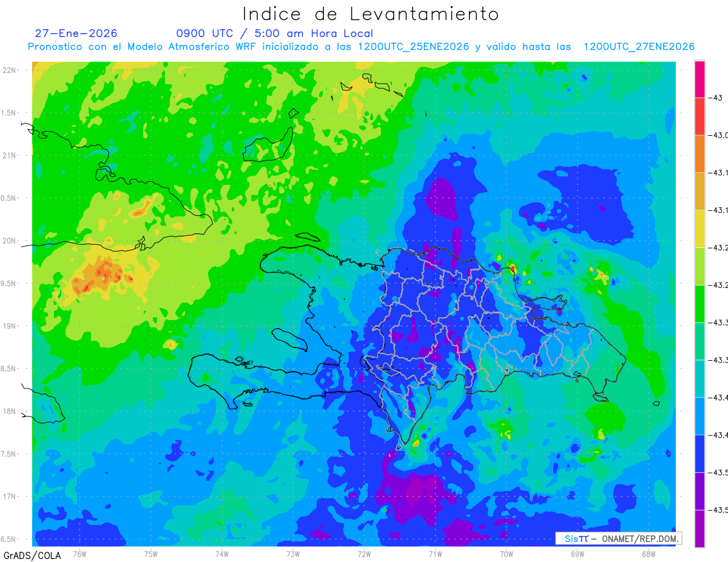Click the '71W' longitude label

coord(435,554)
